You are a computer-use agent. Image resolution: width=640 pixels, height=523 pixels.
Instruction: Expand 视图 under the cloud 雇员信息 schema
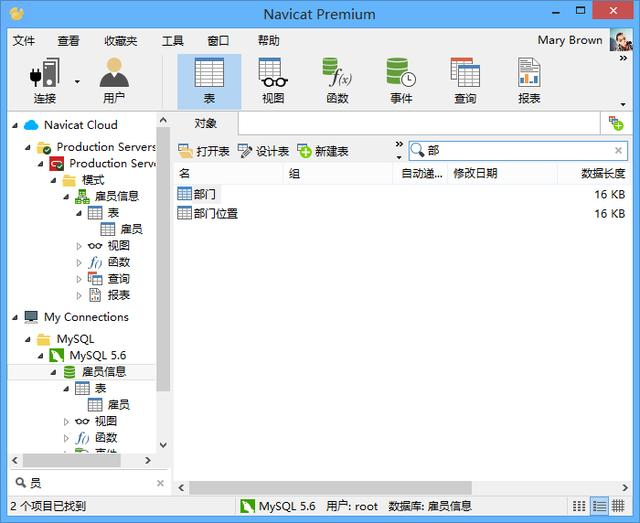point(79,246)
